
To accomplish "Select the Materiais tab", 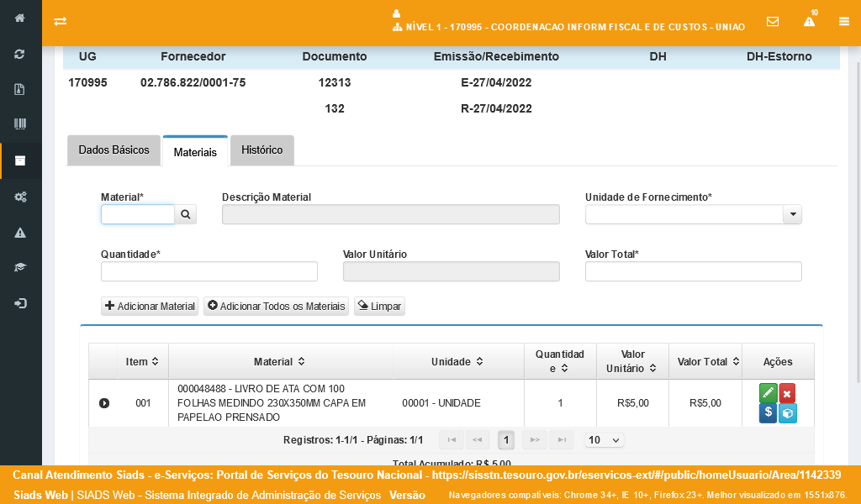I will pyautogui.click(x=195, y=151).
